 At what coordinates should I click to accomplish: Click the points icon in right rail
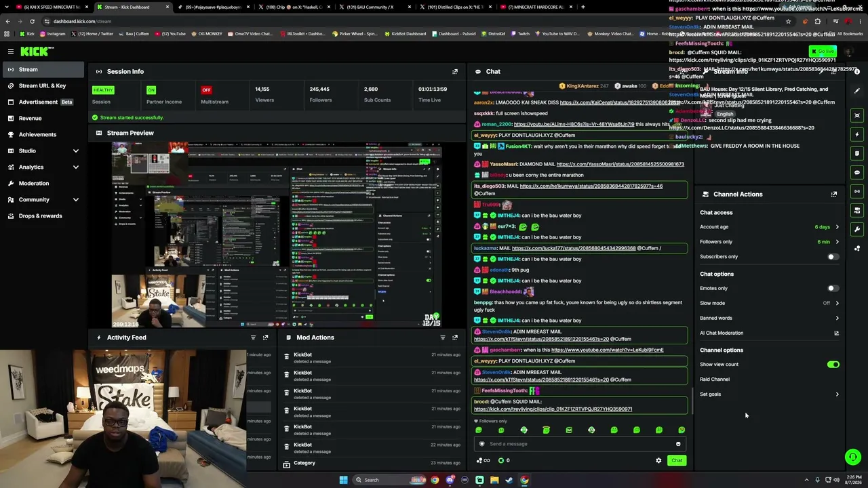click(857, 248)
